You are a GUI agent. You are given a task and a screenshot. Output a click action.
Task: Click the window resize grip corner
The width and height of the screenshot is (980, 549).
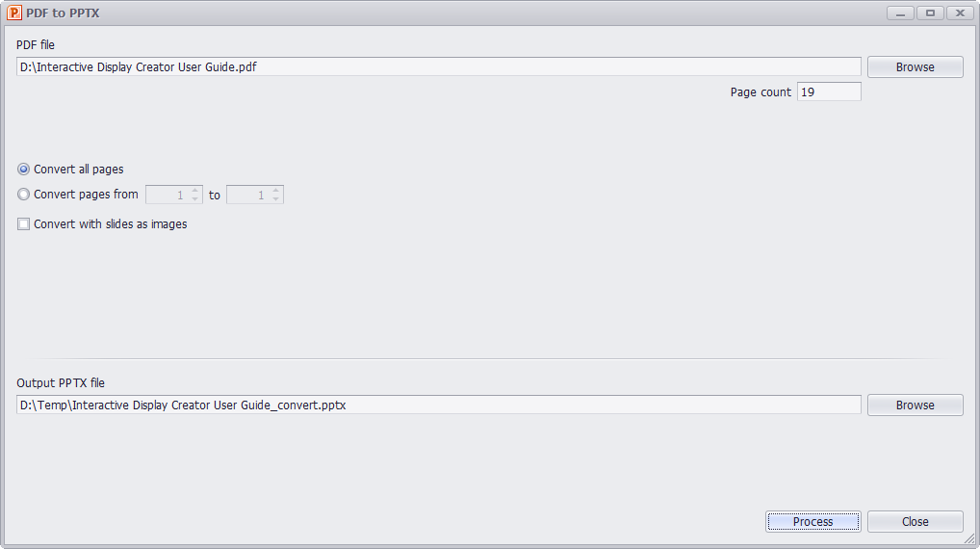click(970, 538)
